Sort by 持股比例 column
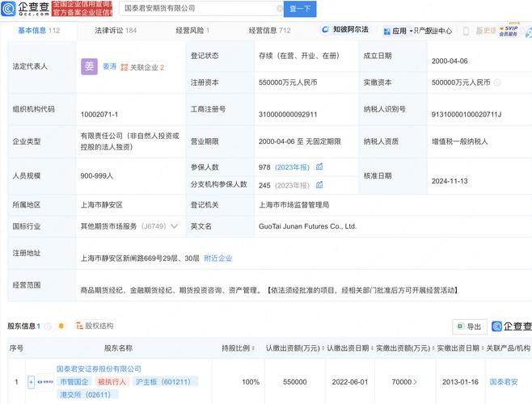 239,348
